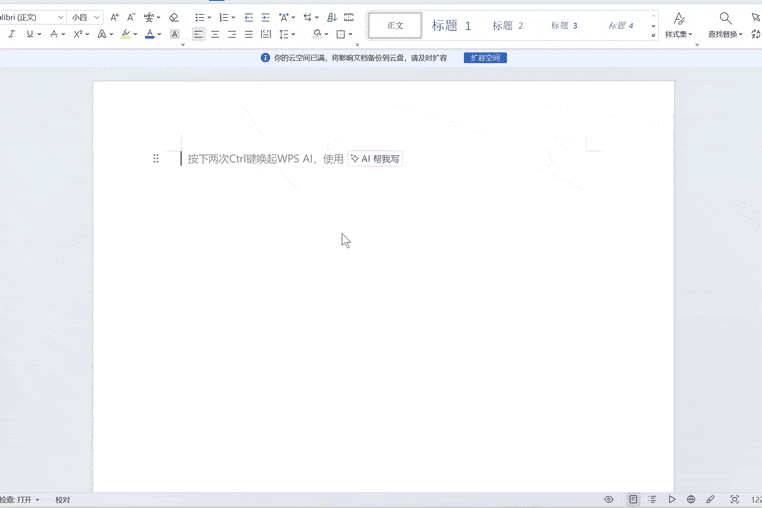Toggle left text alignment

point(198,34)
